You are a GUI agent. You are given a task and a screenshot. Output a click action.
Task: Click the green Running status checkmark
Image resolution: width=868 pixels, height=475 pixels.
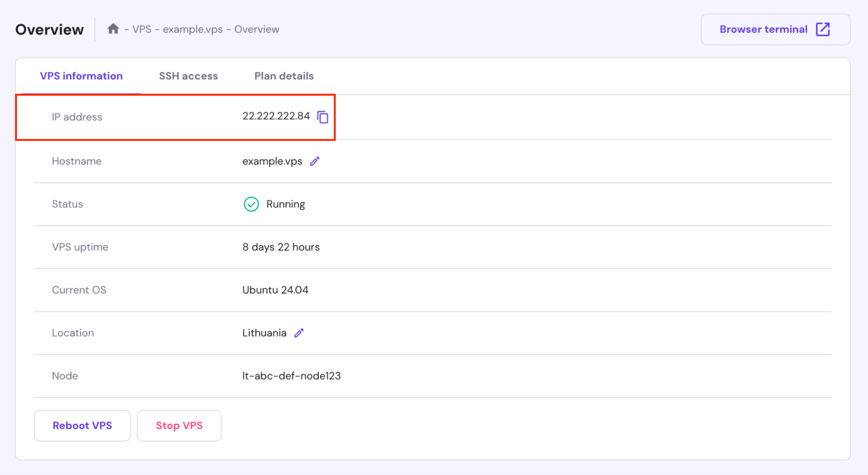point(251,204)
